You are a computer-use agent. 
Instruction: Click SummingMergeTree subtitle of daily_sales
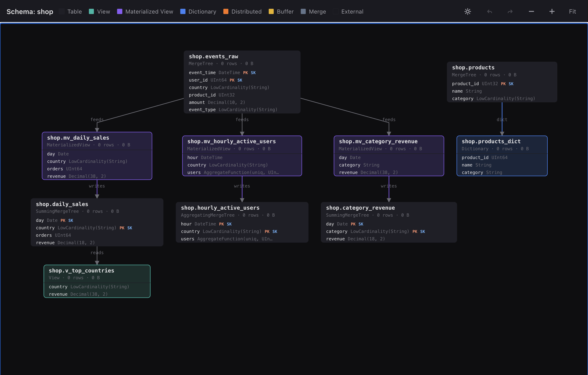[x=57, y=211]
